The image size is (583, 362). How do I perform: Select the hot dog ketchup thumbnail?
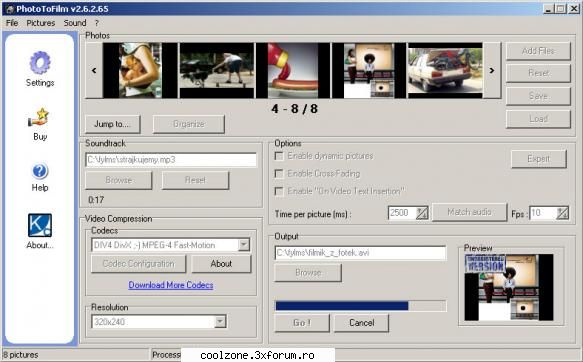pos(293,70)
